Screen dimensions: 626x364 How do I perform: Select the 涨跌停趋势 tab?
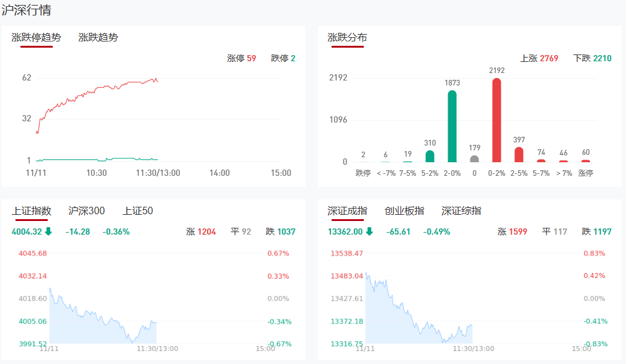tap(37, 37)
